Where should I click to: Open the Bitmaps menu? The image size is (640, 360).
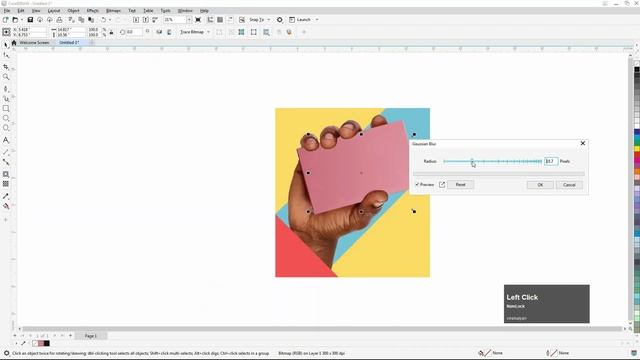pos(113,11)
